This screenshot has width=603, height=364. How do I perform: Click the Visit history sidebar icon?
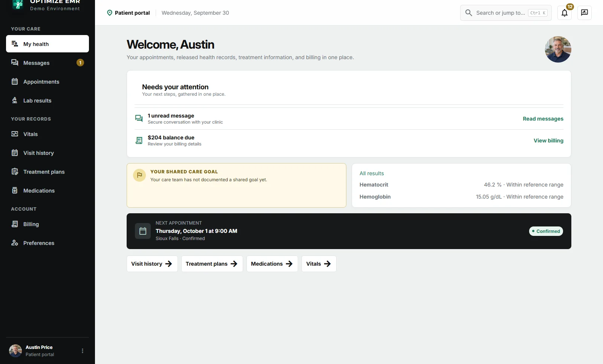tap(15, 153)
